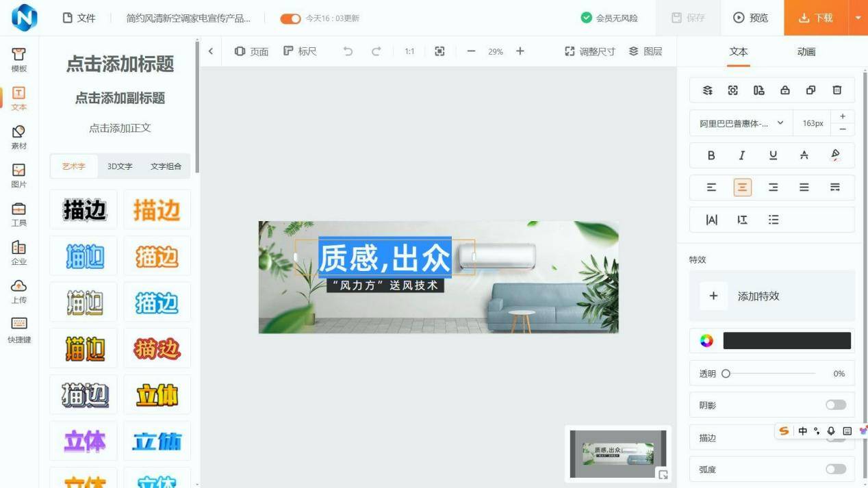Toggle the 阴影 shadow switch
The image size is (868, 488).
(835, 405)
